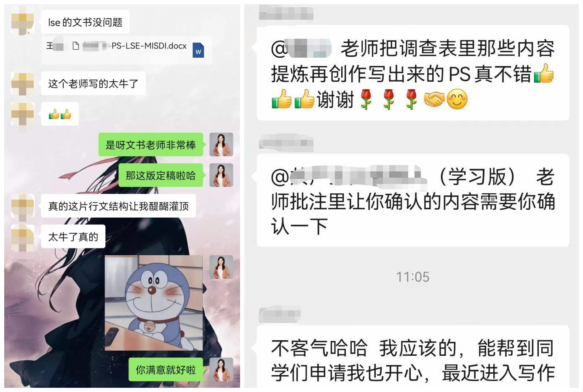Tap the @ mention in the 学习版 message
583x392 pixels.
(x=347, y=176)
